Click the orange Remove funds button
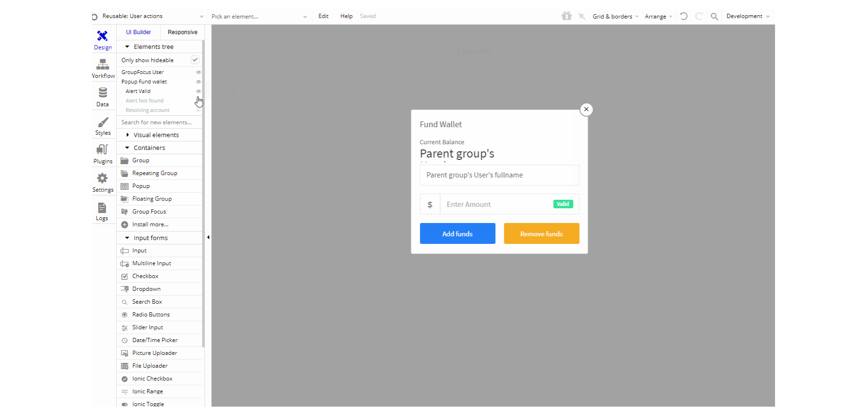868x409 pixels. 542,233
